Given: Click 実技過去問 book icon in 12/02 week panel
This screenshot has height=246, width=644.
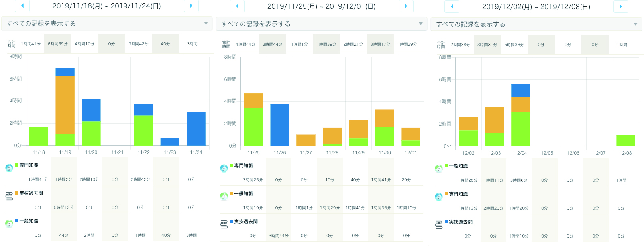Looking at the screenshot, I should 439,224.
